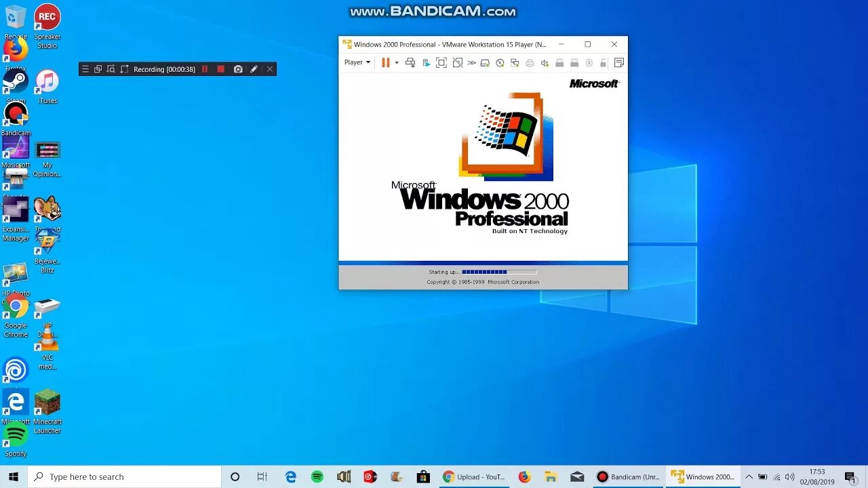This screenshot has height=488, width=868.
Task: Click the Unity mode icon in VMware toolbar
Action: tap(427, 62)
